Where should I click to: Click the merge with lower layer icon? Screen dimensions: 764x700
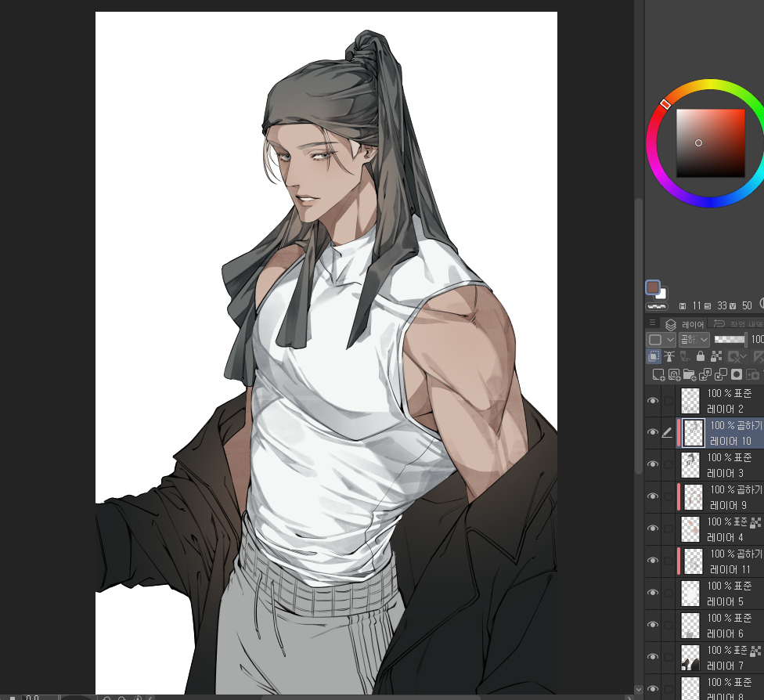[720, 375]
